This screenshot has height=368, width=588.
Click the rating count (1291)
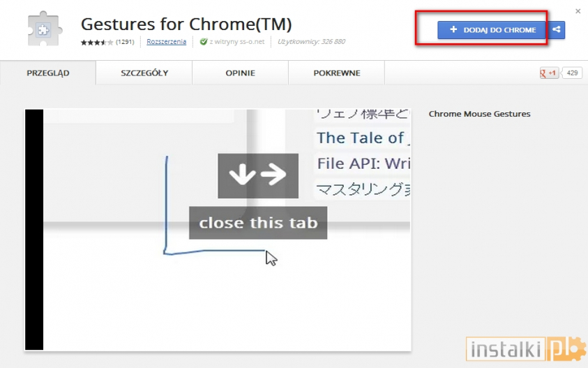125,42
